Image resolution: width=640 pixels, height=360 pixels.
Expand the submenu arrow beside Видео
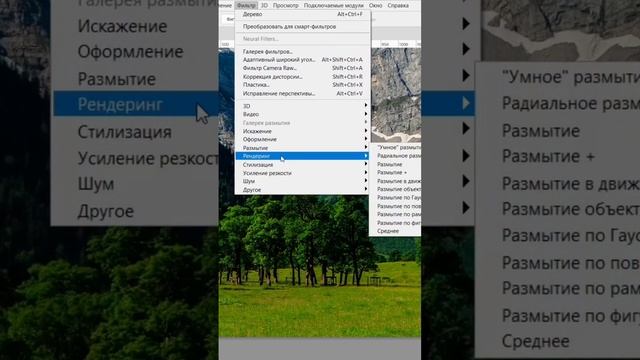[x=366, y=114]
